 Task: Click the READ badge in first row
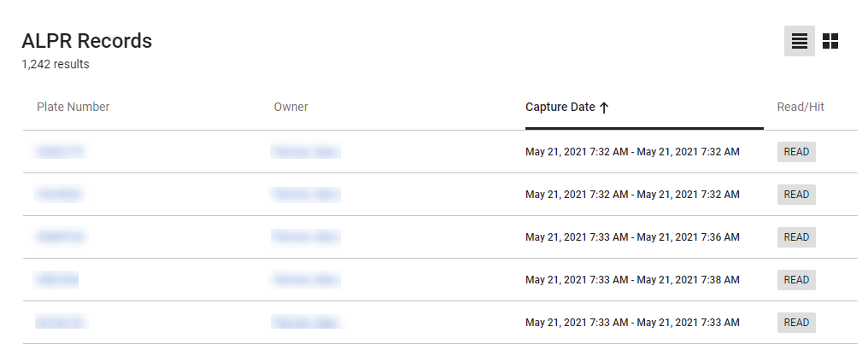[x=796, y=152]
